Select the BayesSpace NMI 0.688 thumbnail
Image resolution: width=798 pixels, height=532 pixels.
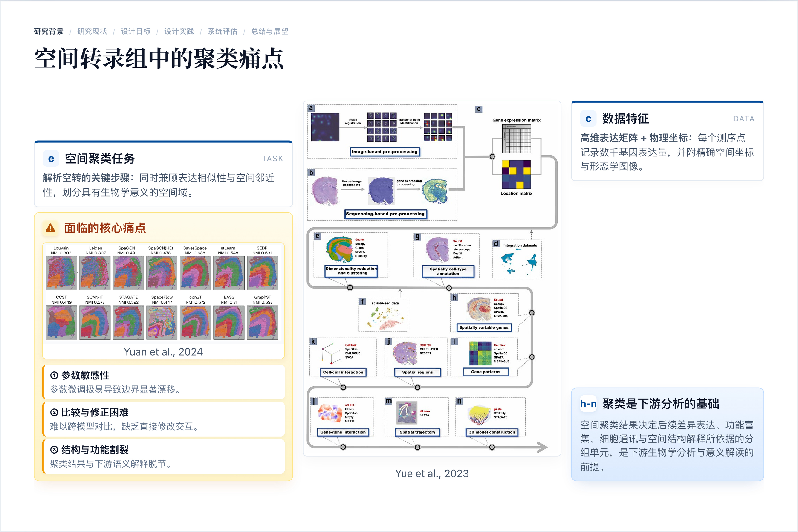(195, 273)
